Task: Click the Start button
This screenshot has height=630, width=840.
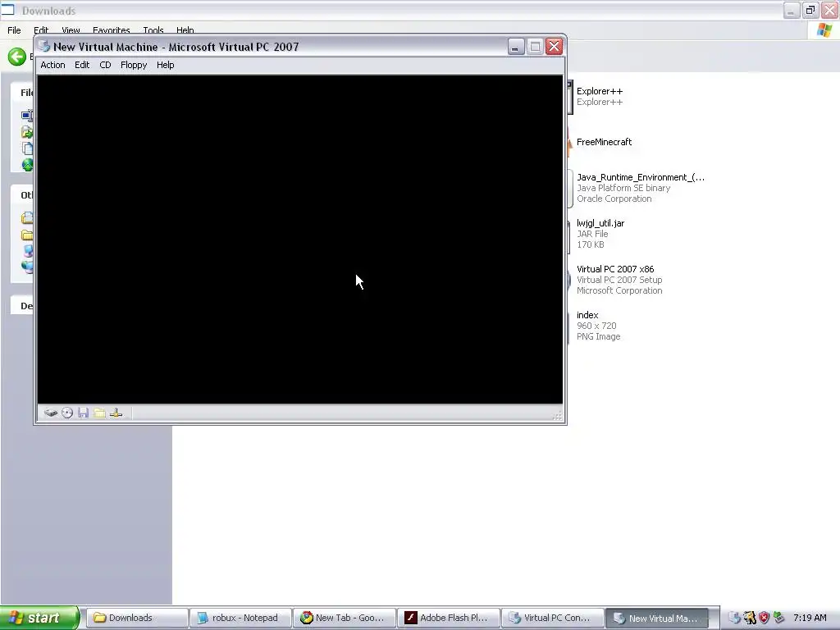Action: coord(39,618)
